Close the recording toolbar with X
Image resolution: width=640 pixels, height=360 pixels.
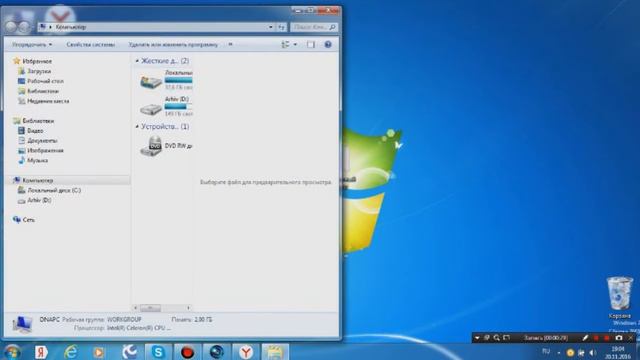point(631,338)
